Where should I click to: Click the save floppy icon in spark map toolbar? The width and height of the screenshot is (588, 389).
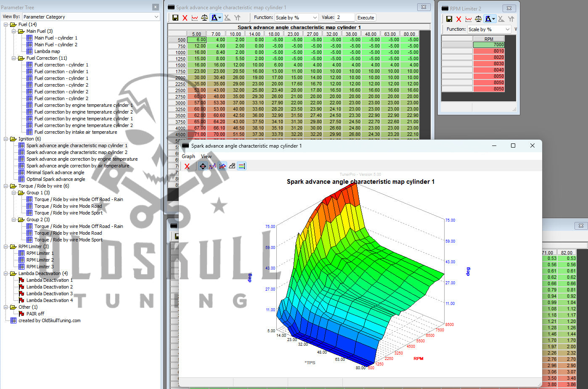point(175,18)
